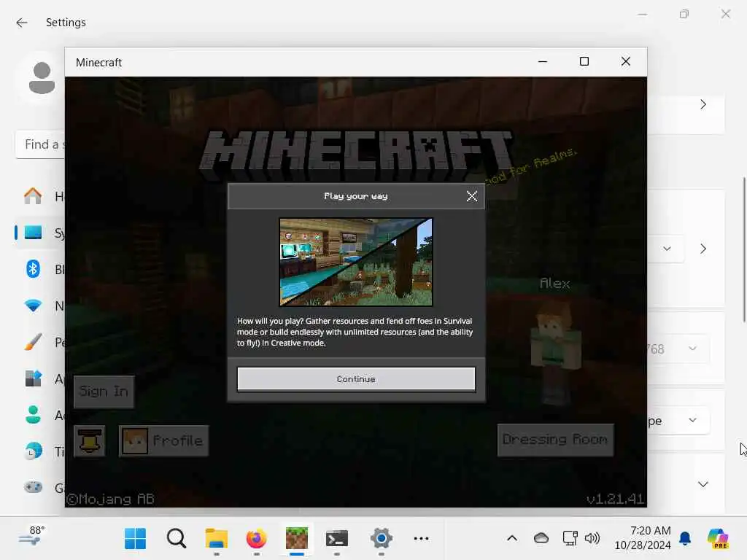The image size is (747, 560).
Task: Open taskbar Search
Action: coord(177,539)
